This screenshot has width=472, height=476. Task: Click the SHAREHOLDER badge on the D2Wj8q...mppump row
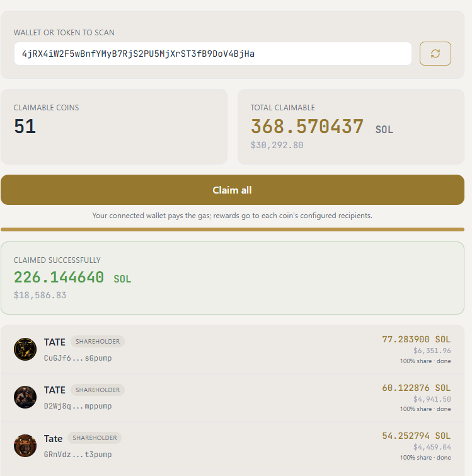tap(98, 390)
